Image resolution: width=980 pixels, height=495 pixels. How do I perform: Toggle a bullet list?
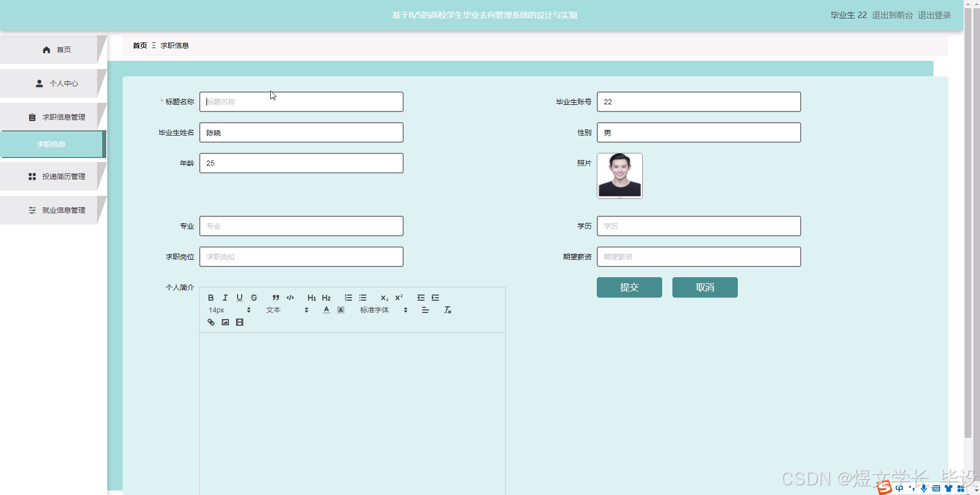click(362, 298)
